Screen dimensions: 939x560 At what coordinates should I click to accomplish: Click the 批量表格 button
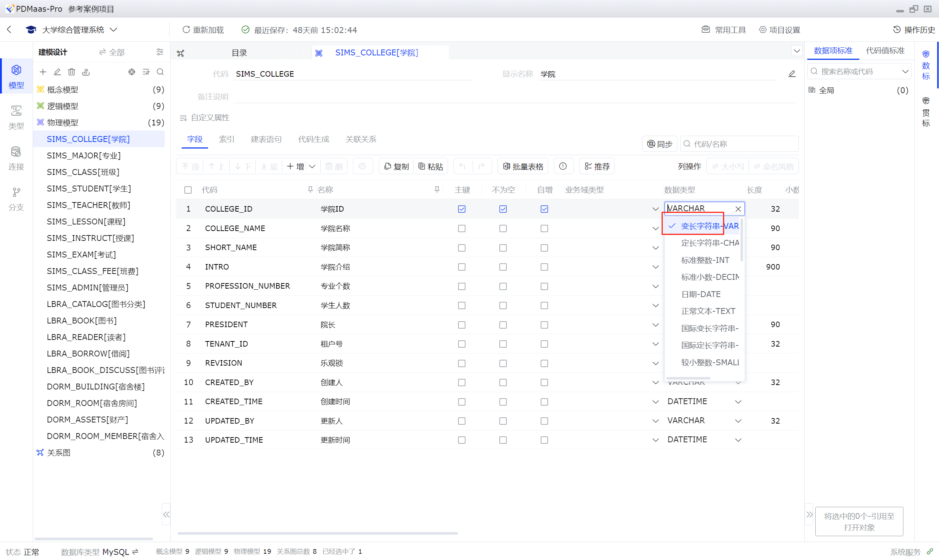pyautogui.click(x=523, y=166)
